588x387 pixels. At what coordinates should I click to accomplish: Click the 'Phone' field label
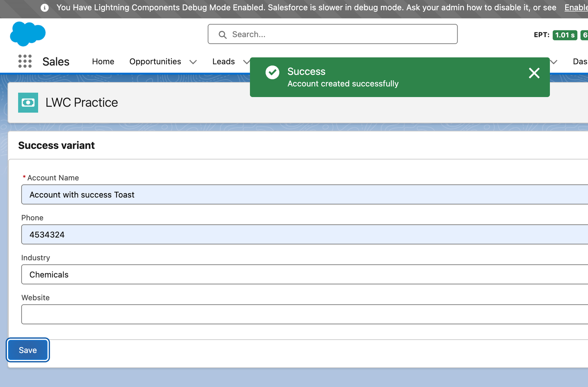32,218
